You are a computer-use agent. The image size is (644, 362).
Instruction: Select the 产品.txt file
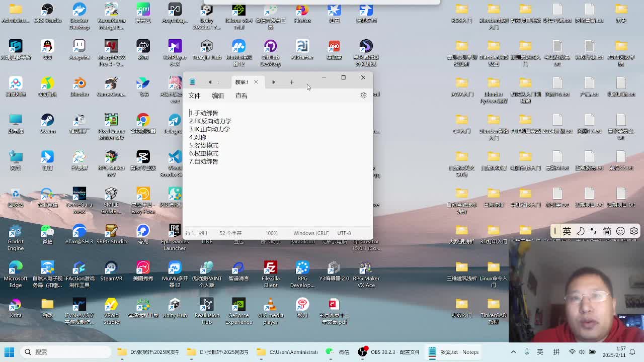[x=589, y=87]
